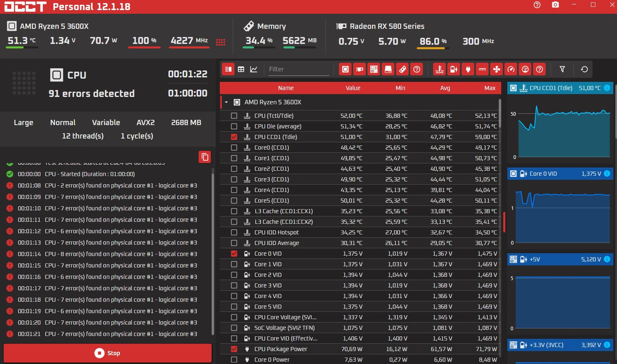Click the red per-core usage grid icon
Image resolution: width=617 pixels, height=364 pixels.
(x=221, y=42)
